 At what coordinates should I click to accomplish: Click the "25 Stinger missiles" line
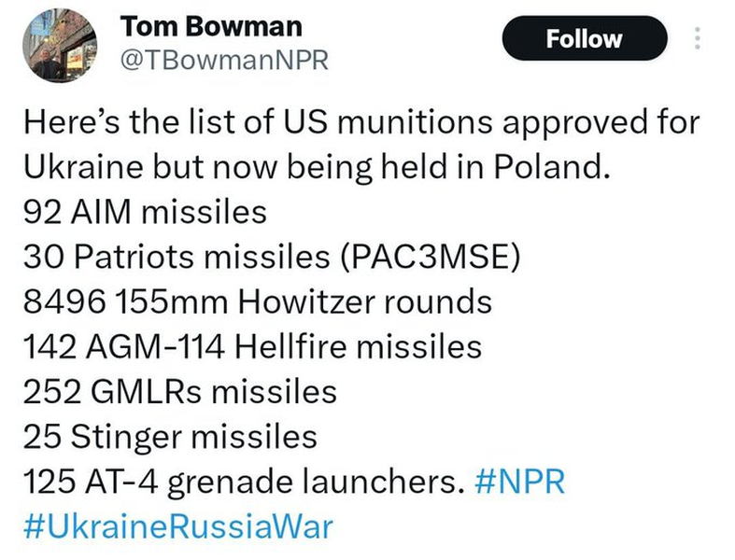click(x=170, y=437)
